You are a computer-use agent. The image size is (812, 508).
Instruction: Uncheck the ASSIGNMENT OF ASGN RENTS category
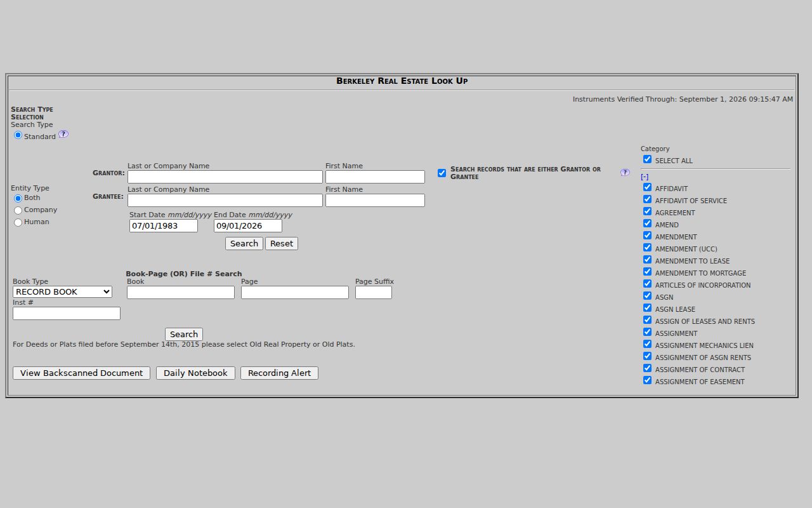647,356
